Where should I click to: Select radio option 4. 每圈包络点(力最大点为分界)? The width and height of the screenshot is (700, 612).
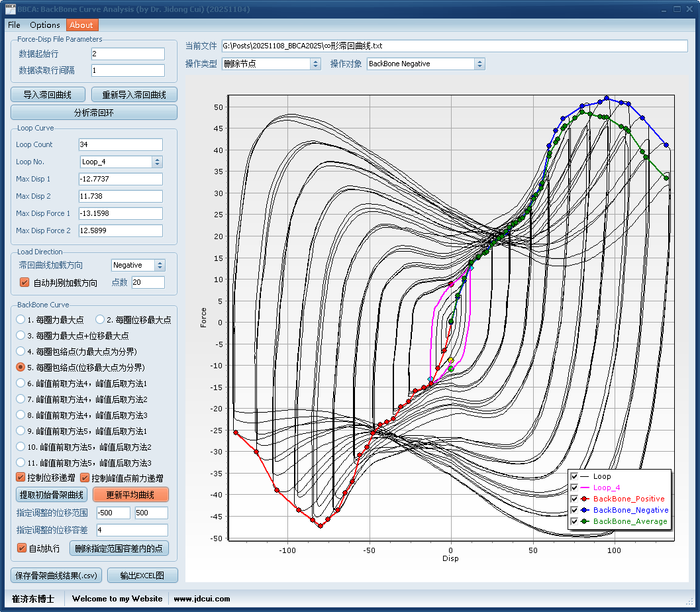21,352
